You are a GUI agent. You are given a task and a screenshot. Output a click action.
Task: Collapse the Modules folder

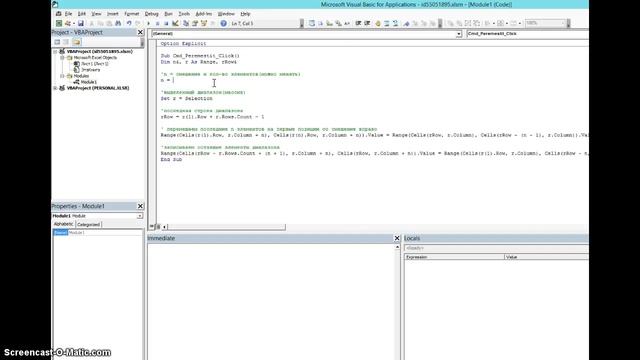click(62, 76)
